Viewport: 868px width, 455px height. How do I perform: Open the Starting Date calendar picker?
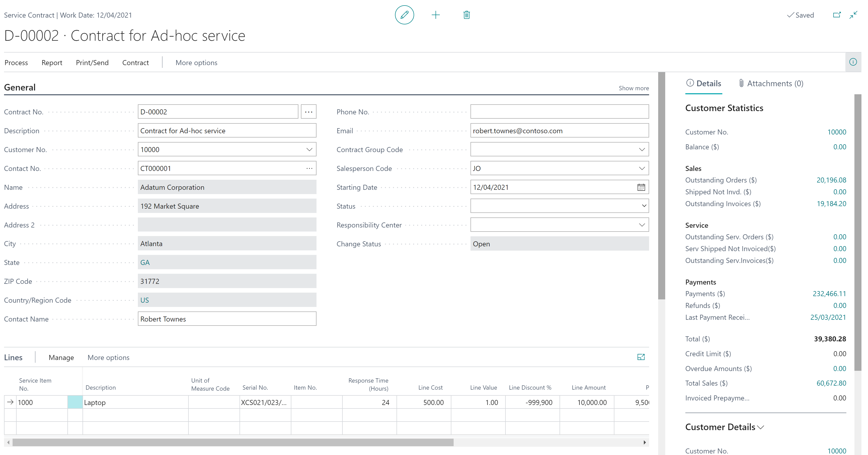click(x=641, y=187)
